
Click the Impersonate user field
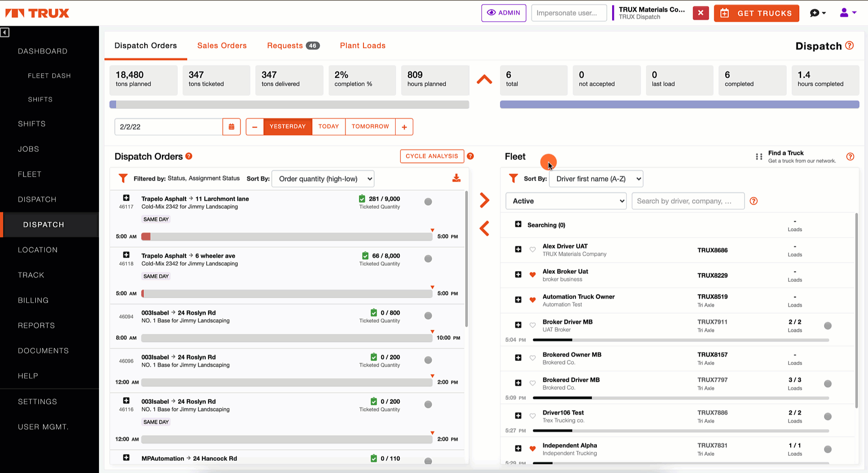[x=569, y=13]
